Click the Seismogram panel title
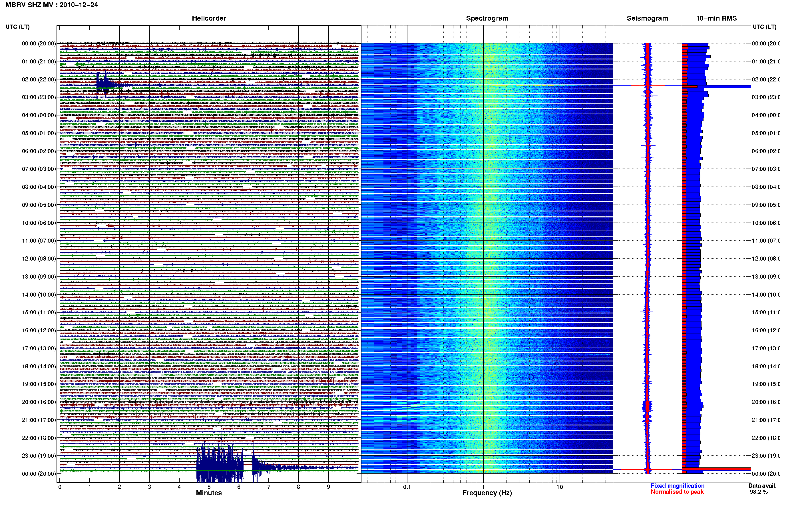Viewport: 812px width, 508px height. click(x=647, y=19)
